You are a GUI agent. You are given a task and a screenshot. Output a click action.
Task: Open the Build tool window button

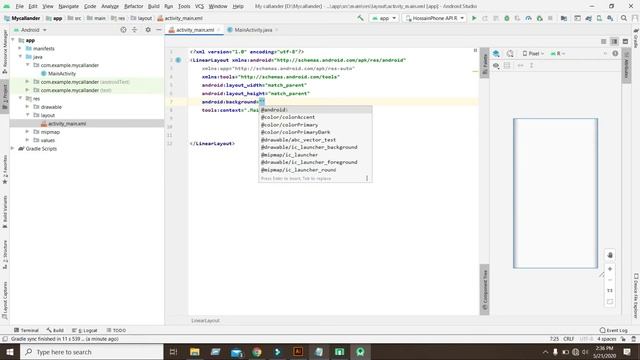(x=55, y=330)
